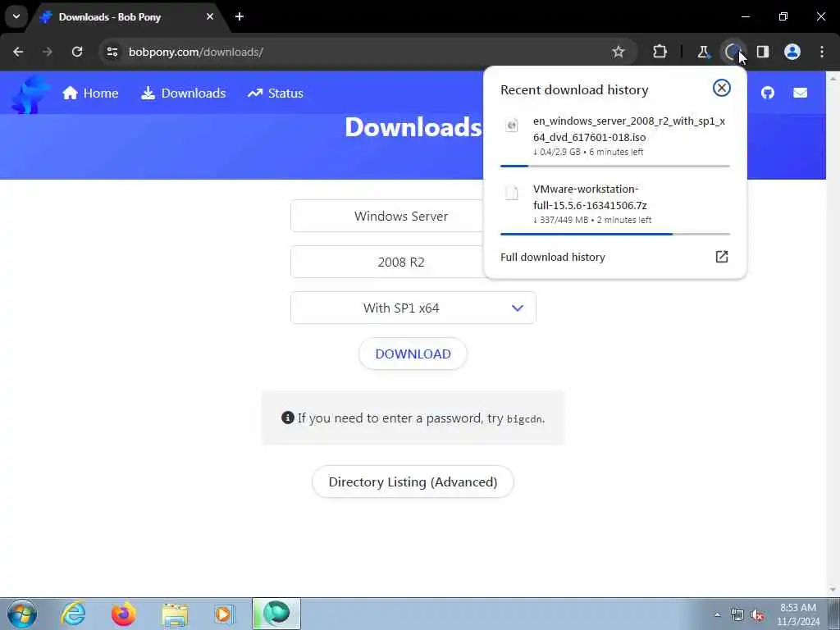Viewport: 840px width, 630px height.
Task: Launch Internet Explorer from taskbar
Action: 73,614
